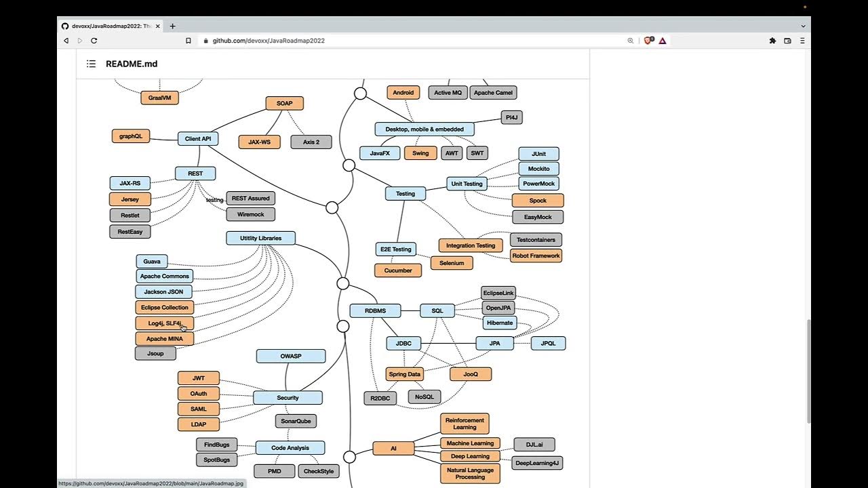Click the Mockito node

(x=539, y=169)
